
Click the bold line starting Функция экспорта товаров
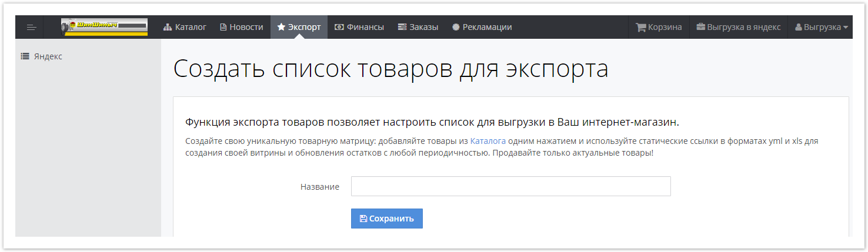432,122
